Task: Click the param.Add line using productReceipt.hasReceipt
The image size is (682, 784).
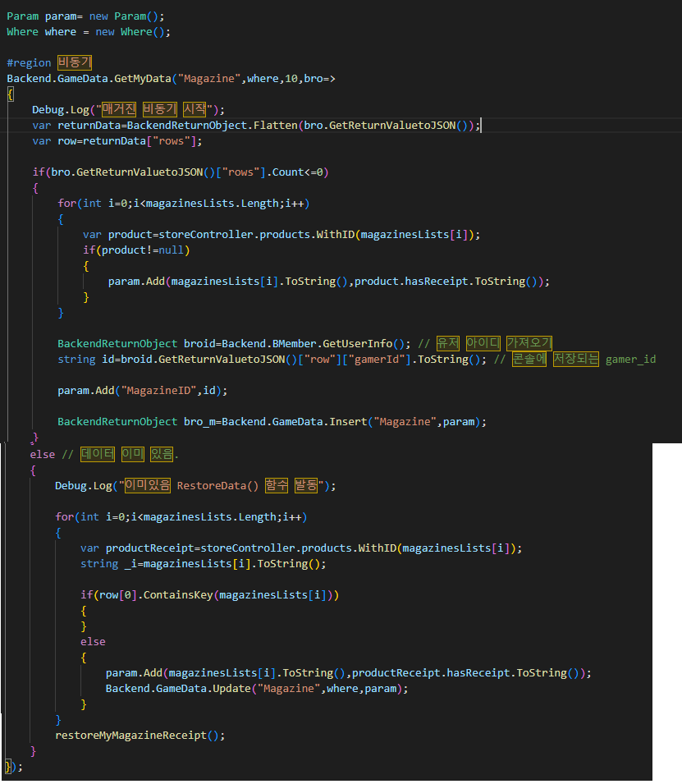Action: (x=349, y=673)
